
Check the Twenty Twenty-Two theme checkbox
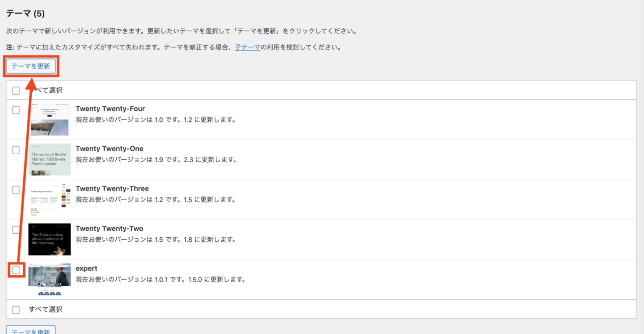[16, 230]
